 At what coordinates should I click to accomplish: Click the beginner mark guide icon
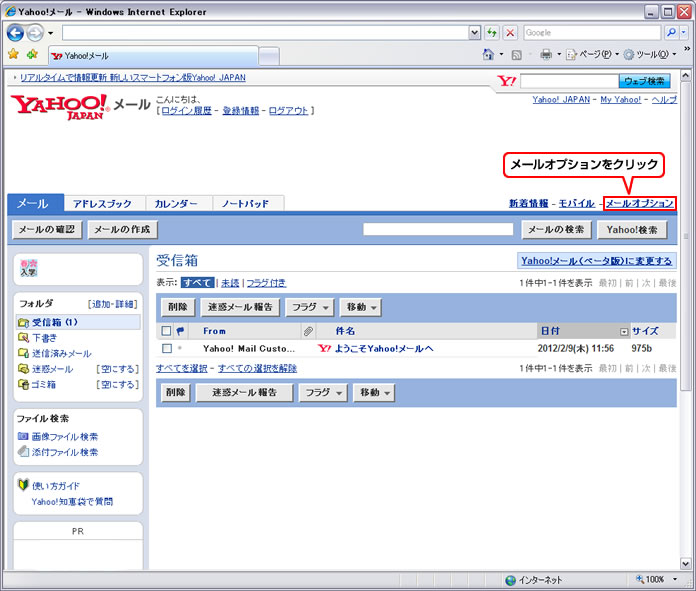[x=23, y=484]
